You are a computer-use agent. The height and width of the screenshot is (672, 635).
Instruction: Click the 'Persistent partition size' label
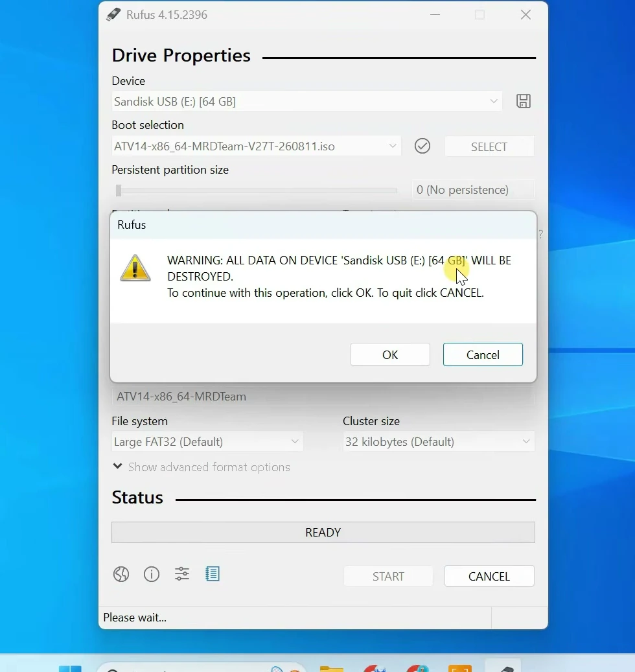pos(170,170)
